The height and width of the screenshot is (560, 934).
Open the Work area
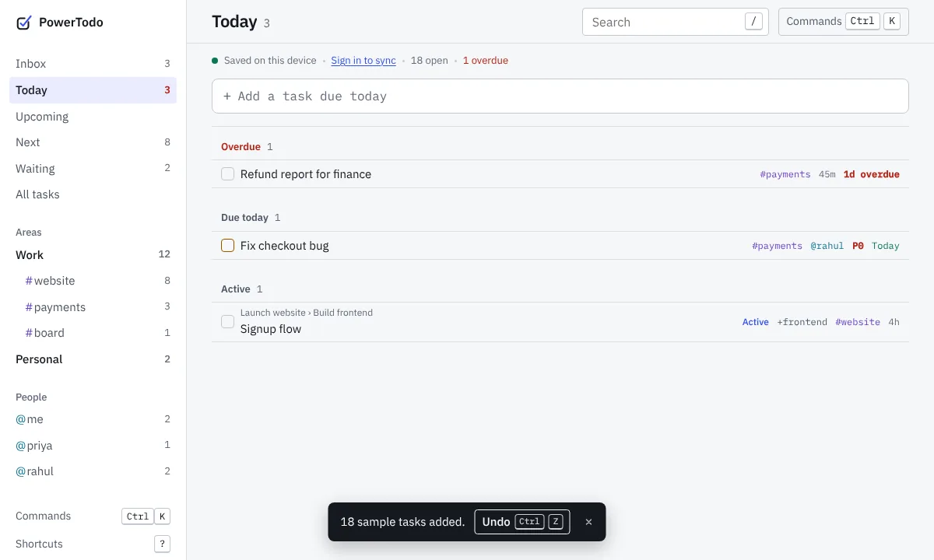(93, 255)
